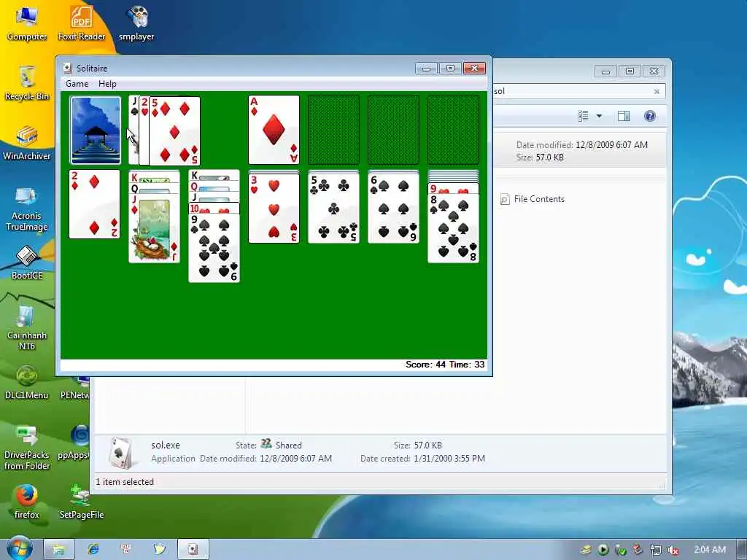Maximize the Solitaire window

[450, 69]
